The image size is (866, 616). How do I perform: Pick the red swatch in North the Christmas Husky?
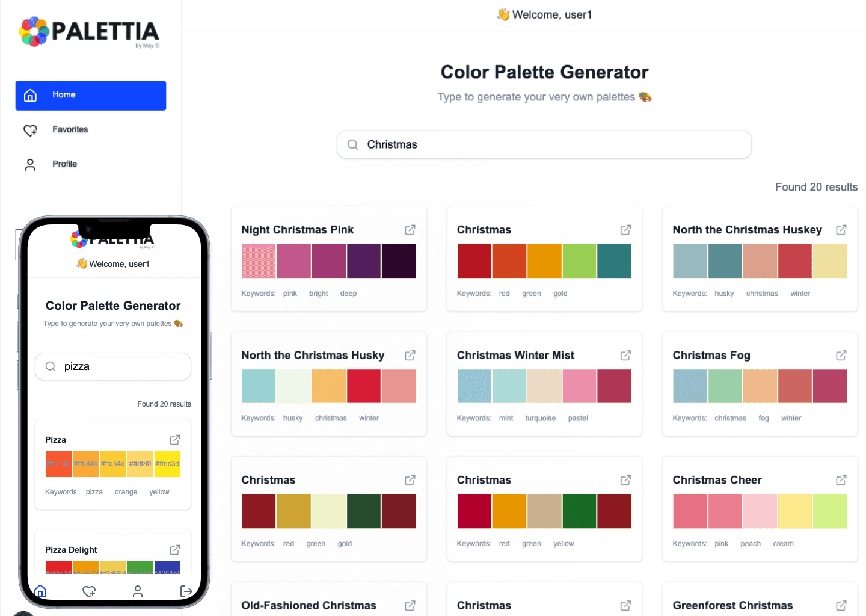(x=363, y=386)
